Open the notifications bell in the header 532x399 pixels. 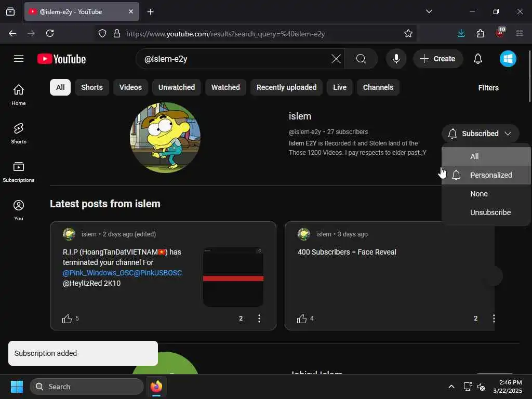pyautogui.click(x=478, y=59)
